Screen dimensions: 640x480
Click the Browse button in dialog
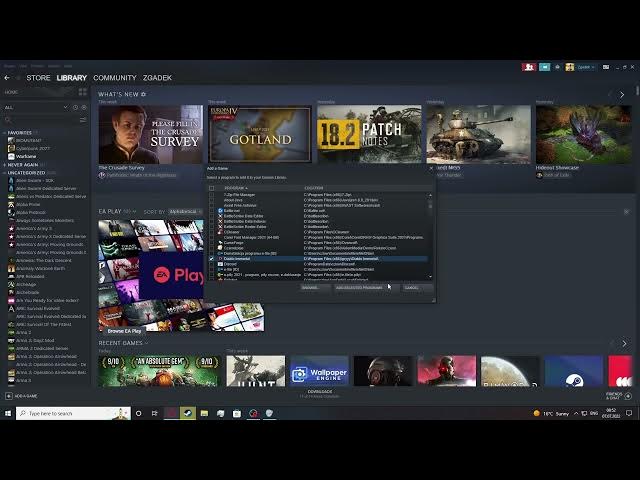315,287
